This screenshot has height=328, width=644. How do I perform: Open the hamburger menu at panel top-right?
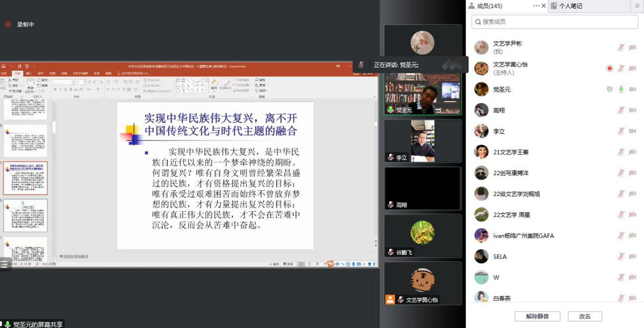[x=637, y=6]
